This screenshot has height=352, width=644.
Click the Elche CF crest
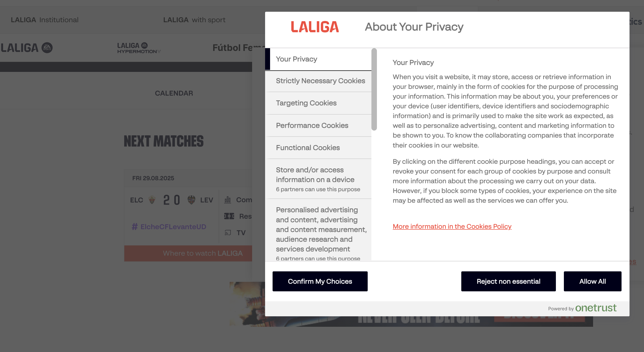pyautogui.click(x=152, y=200)
